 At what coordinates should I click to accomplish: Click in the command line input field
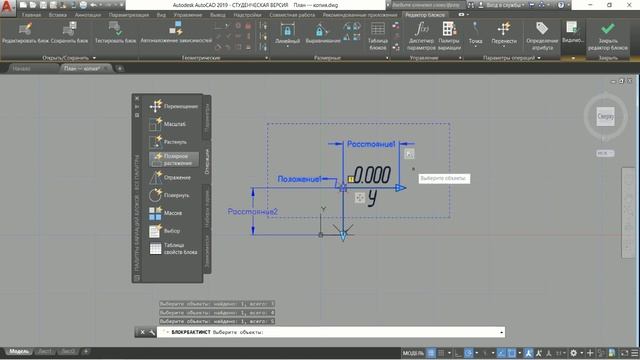point(331,332)
